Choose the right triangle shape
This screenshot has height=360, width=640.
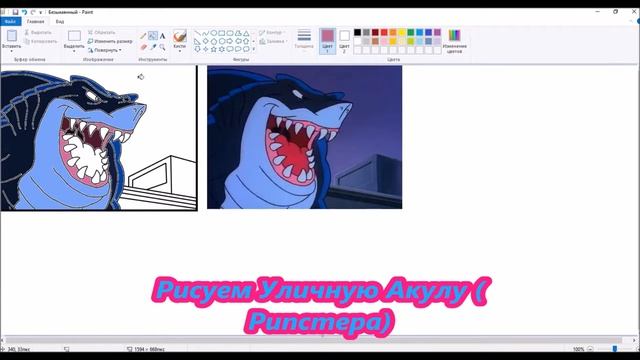click(x=198, y=41)
